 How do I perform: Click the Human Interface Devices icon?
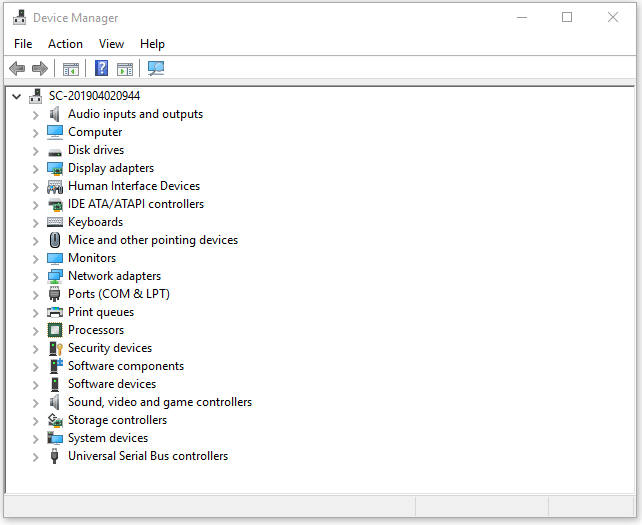(x=55, y=187)
